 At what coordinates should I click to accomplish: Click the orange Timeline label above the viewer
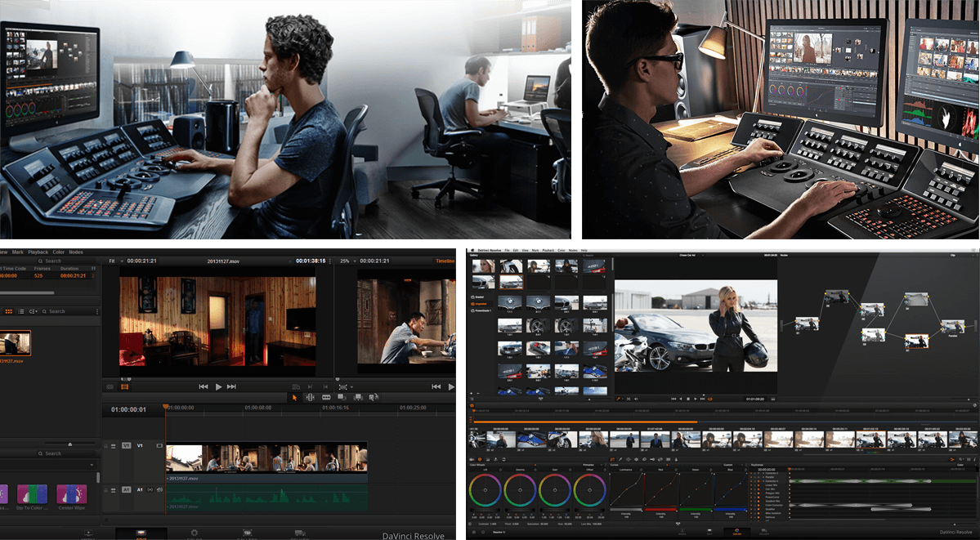445,261
